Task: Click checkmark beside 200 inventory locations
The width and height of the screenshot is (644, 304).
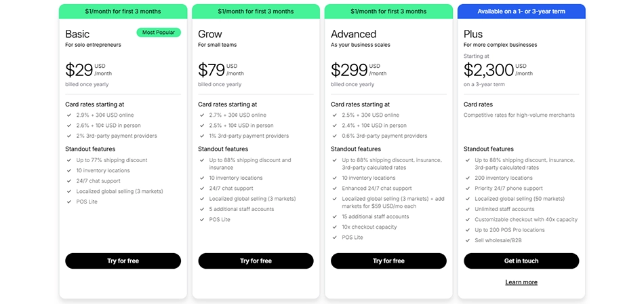Action: coord(468,178)
